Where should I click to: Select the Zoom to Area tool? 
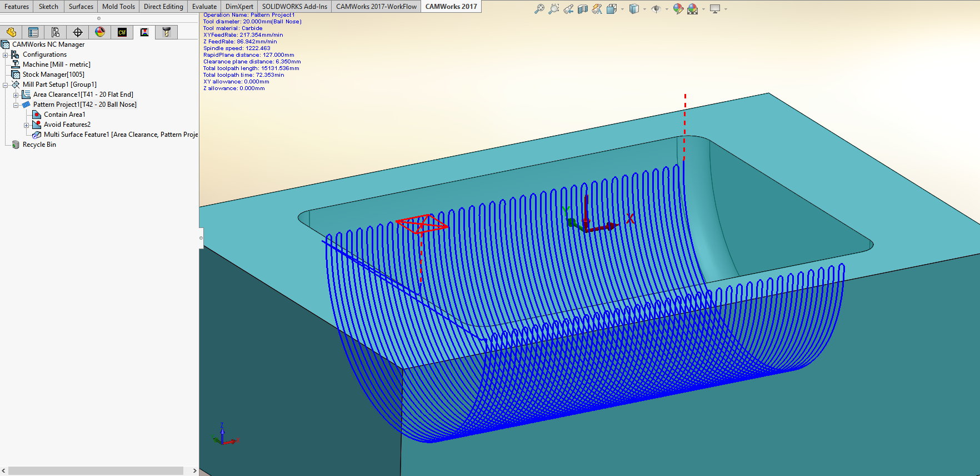pos(553,9)
